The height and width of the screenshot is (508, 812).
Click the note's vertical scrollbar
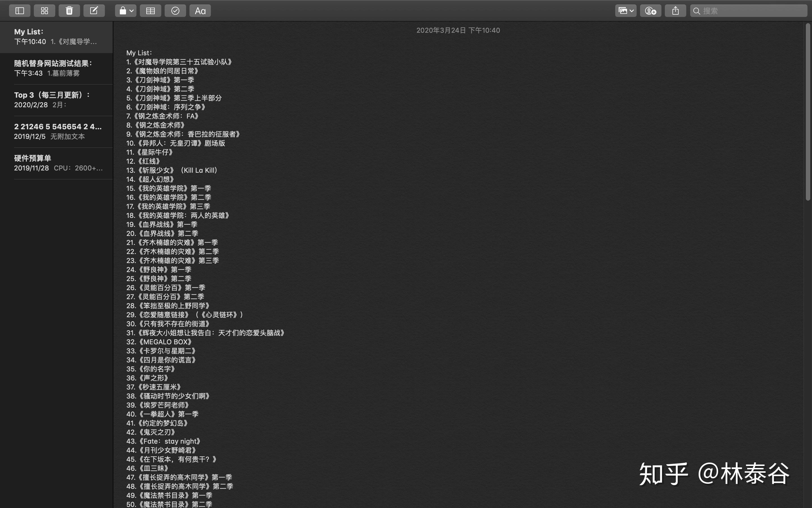pos(808,112)
